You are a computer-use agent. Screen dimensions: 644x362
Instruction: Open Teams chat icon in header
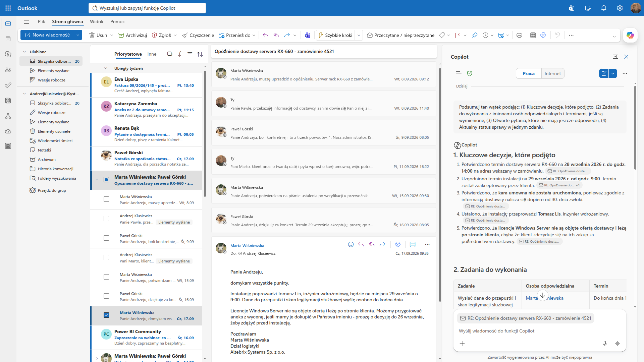point(572,8)
